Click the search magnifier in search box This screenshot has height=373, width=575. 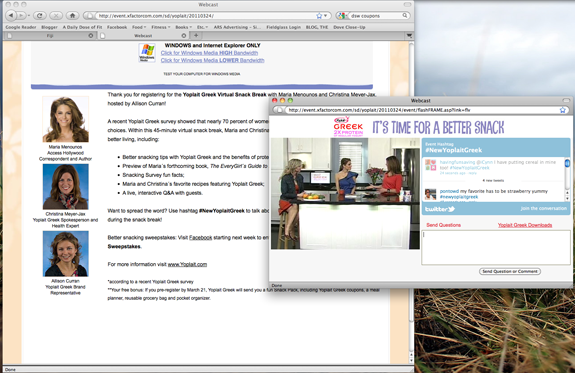coord(405,15)
